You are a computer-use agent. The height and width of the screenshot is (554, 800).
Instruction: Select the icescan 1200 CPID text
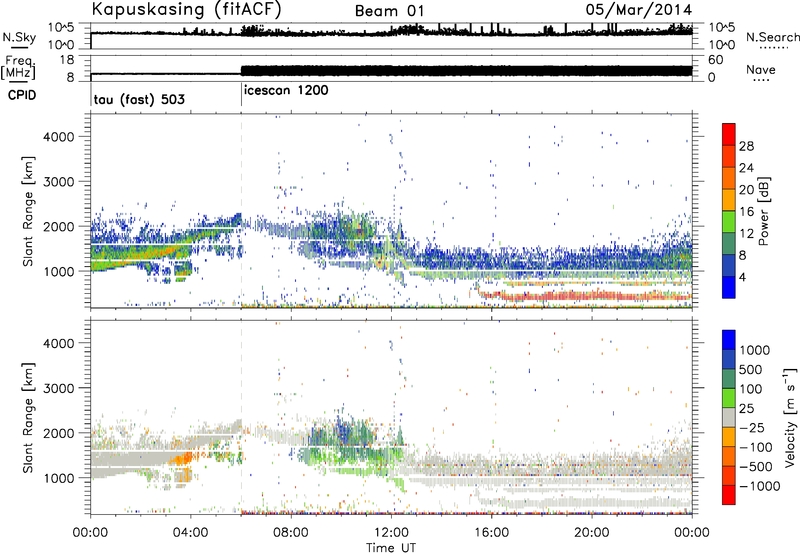286,90
